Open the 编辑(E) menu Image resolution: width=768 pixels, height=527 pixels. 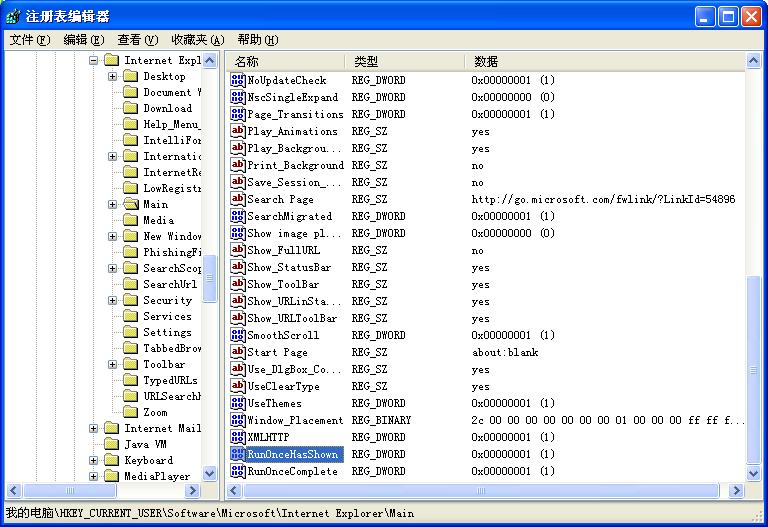coord(84,40)
